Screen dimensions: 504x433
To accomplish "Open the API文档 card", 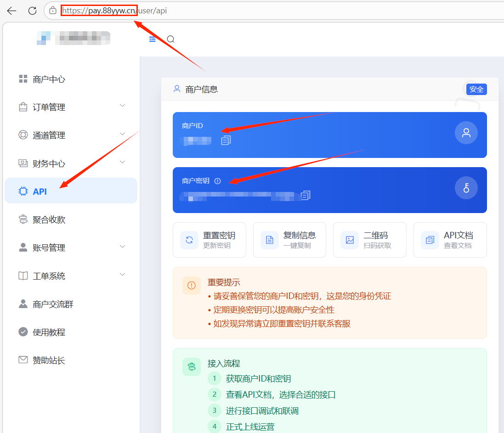I will click(x=450, y=240).
